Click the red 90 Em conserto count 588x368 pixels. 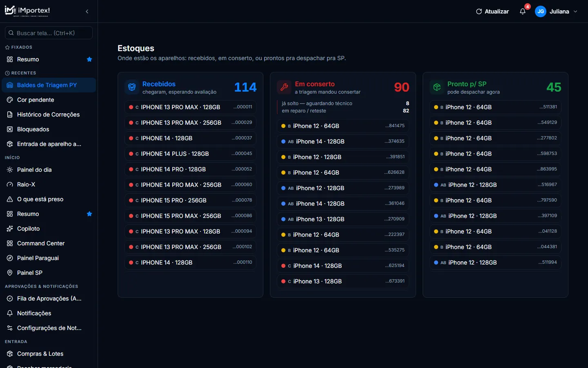pyautogui.click(x=401, y=87)
